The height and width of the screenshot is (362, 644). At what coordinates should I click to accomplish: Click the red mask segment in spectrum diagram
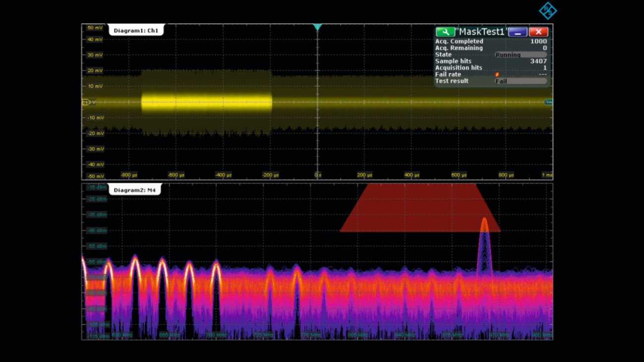pyautogui.click(x=420, y=208)
